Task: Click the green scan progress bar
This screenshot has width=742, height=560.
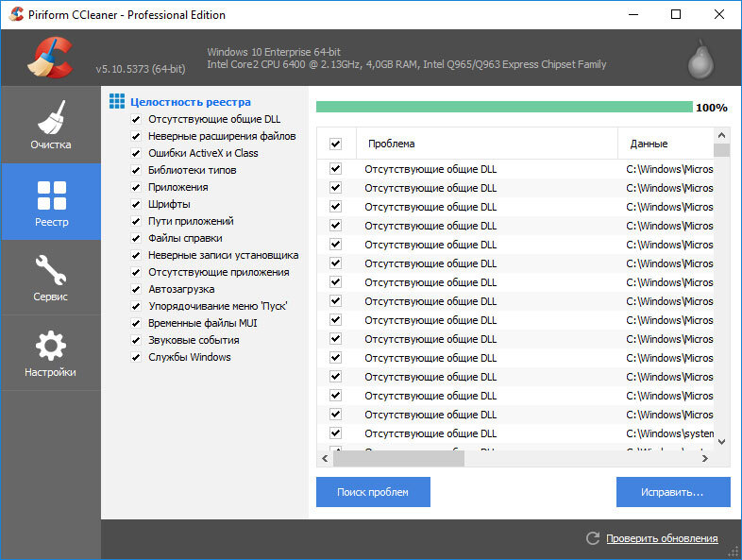Action: (x=504, y=107)
